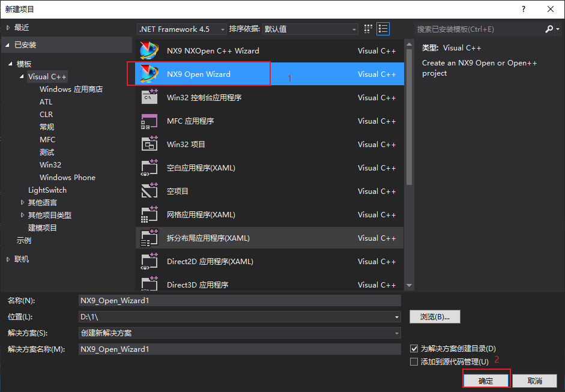This screenshot has height=392, width=565.
Task: Select the Win32 控制台应用程序 row text
Action: [204, 98]
